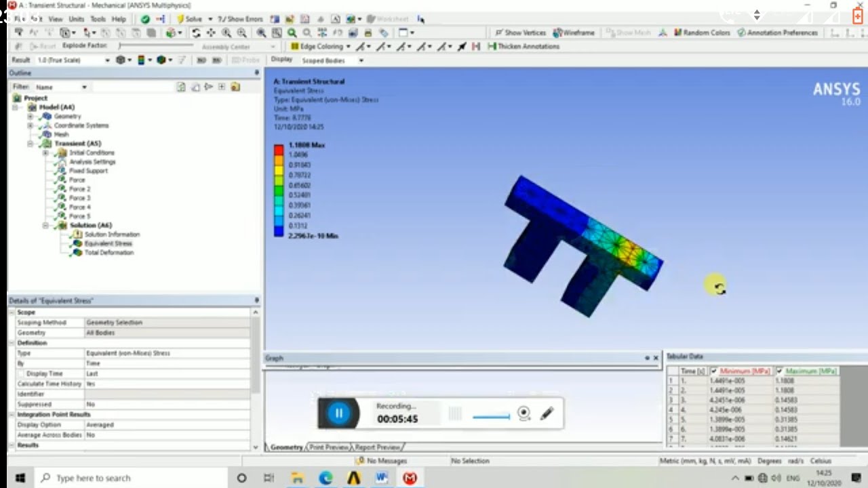Click the Windows search box
This screenshot has width=868, height=488.
[x=130, y=478]
